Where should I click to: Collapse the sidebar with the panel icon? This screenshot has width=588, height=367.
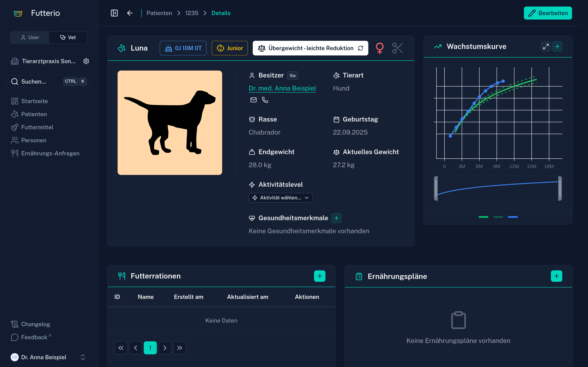pos(114,13)
